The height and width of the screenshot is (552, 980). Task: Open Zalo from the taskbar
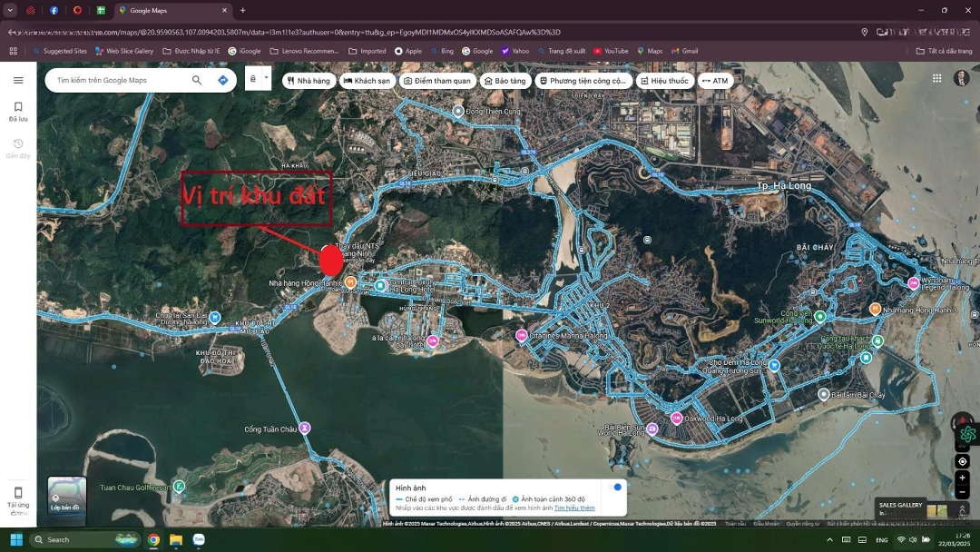pyautogui.click(x=199, y=539)
